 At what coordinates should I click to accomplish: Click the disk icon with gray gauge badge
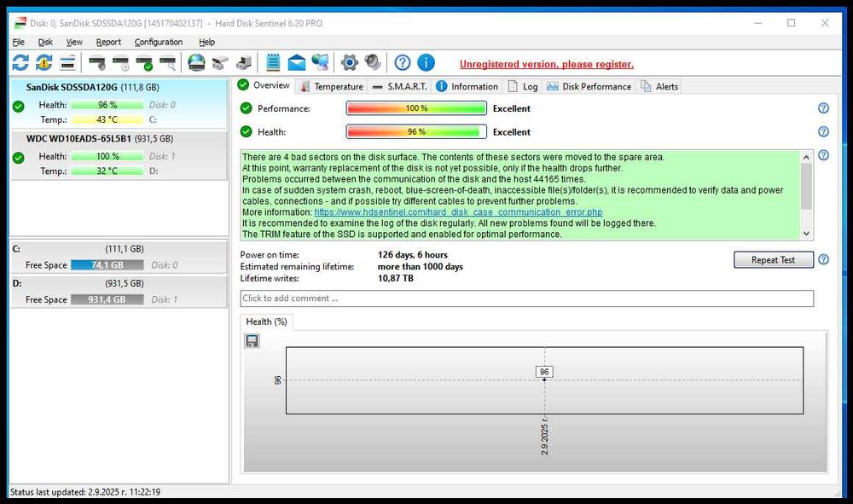(x=97, y=63)
